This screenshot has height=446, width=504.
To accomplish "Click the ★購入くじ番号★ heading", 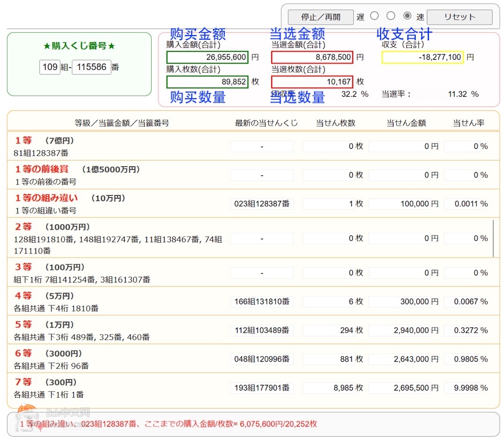I will (x=79, y=46).
